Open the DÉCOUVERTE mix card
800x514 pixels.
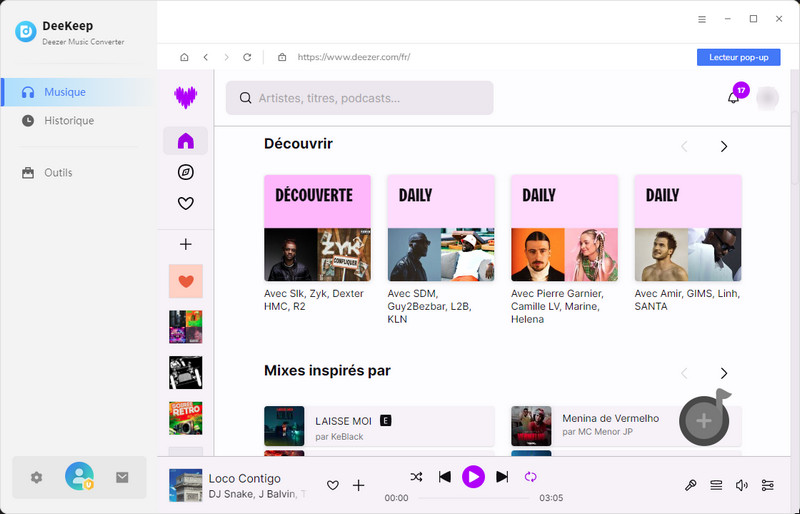[317, 228]
